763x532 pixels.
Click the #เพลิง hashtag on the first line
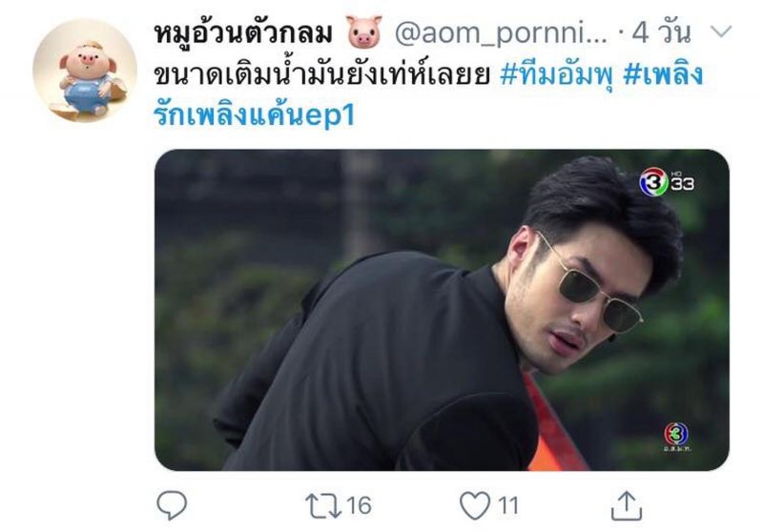[x=663, y=75]
